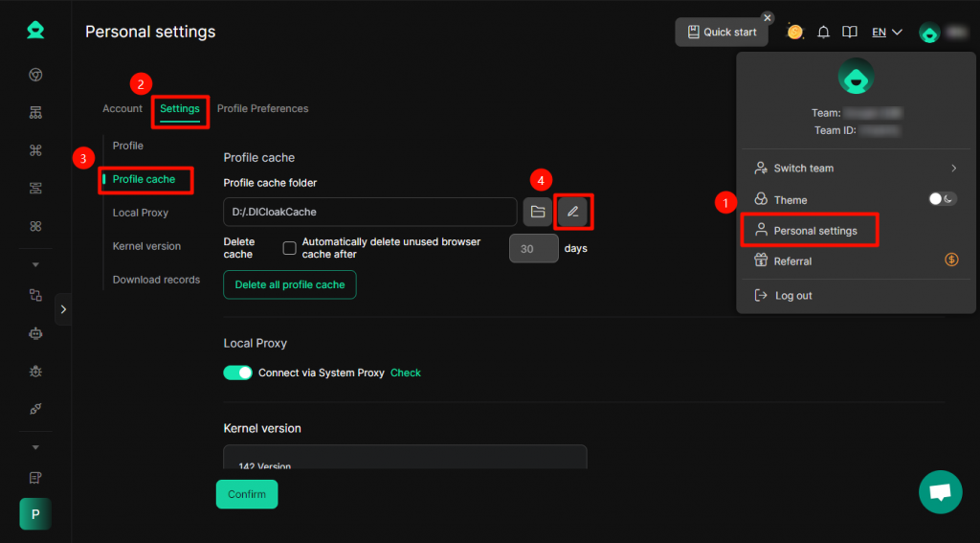Click the profile cache folder path field

369,212
